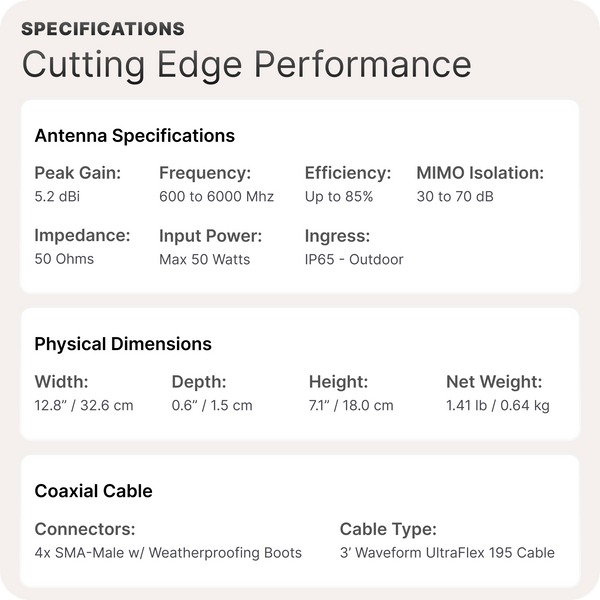
Task: Select the Frequency label
Action: click(205, 173)
